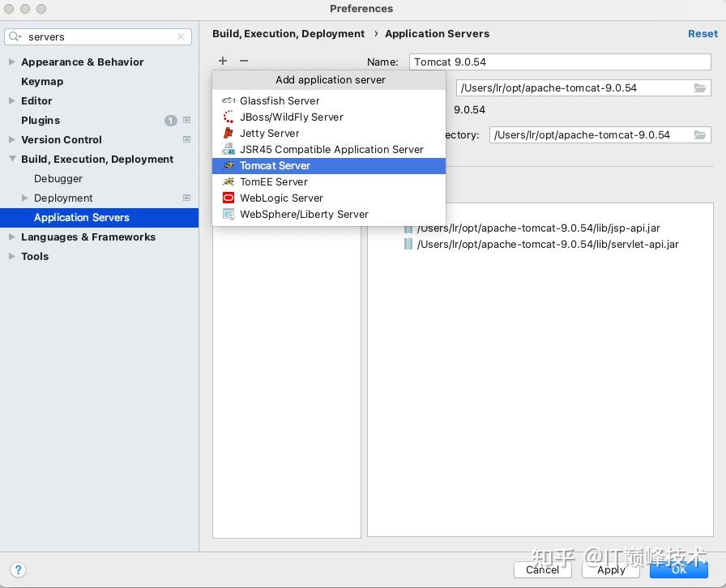This screenshot has height=588, width=726.
Task: Click the WebLogic Server red icon
Action: pos(228,198)
